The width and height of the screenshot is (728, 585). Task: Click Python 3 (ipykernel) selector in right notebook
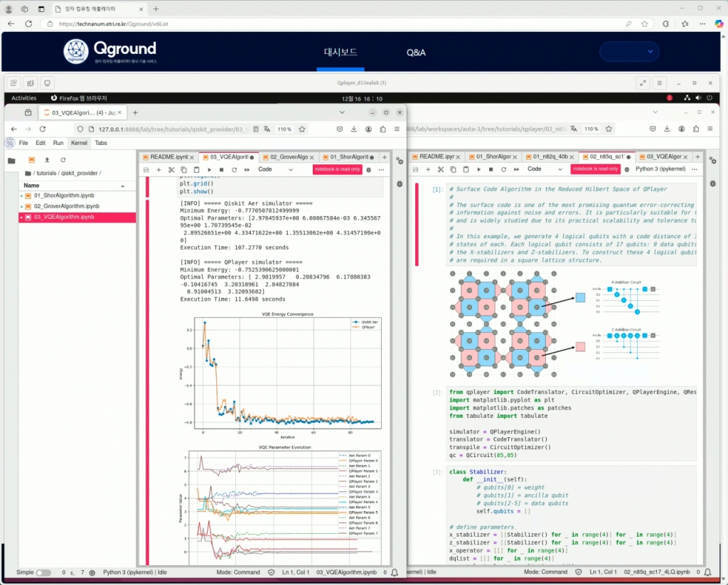[x=660, y=169]
